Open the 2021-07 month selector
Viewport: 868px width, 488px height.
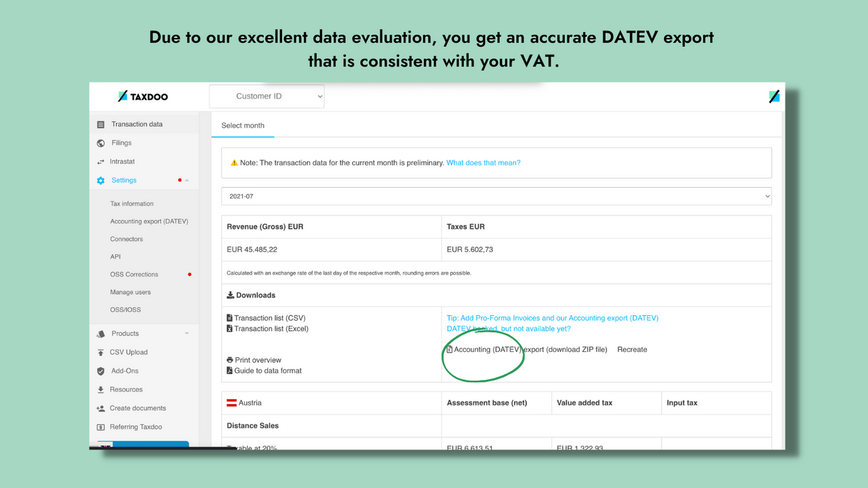[496, 196]
